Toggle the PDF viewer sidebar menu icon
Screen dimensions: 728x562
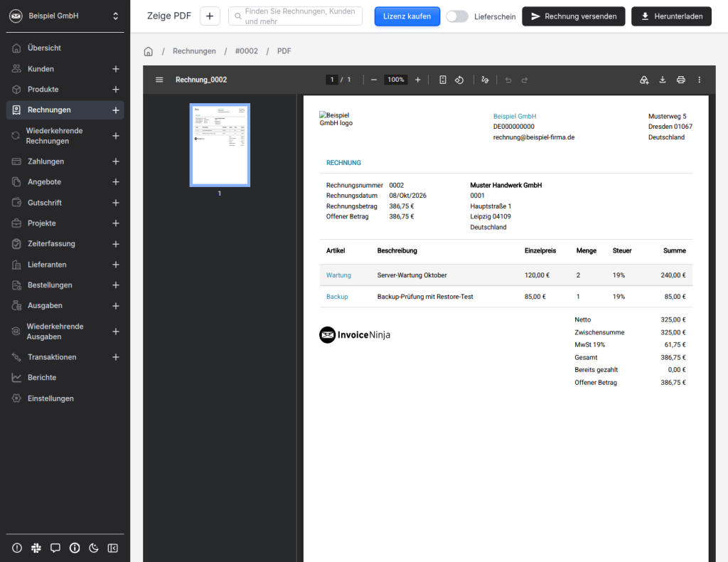tap(159, 80)
